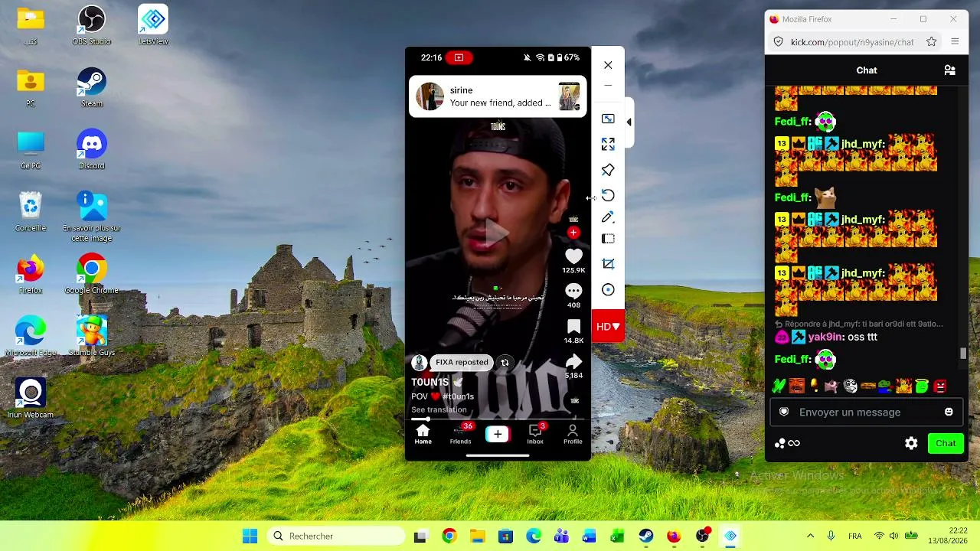
Task: Open File Explorer from taskbar
Action: click(x=477, y=536)
